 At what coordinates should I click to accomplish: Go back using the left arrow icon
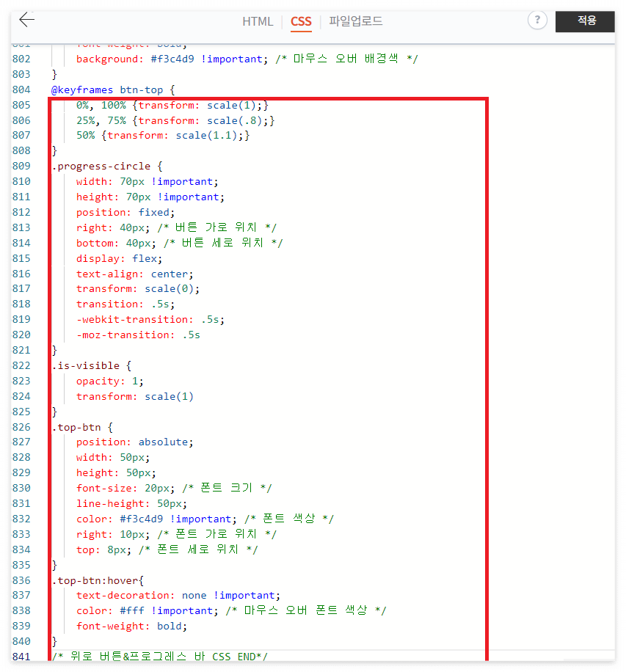26,20
